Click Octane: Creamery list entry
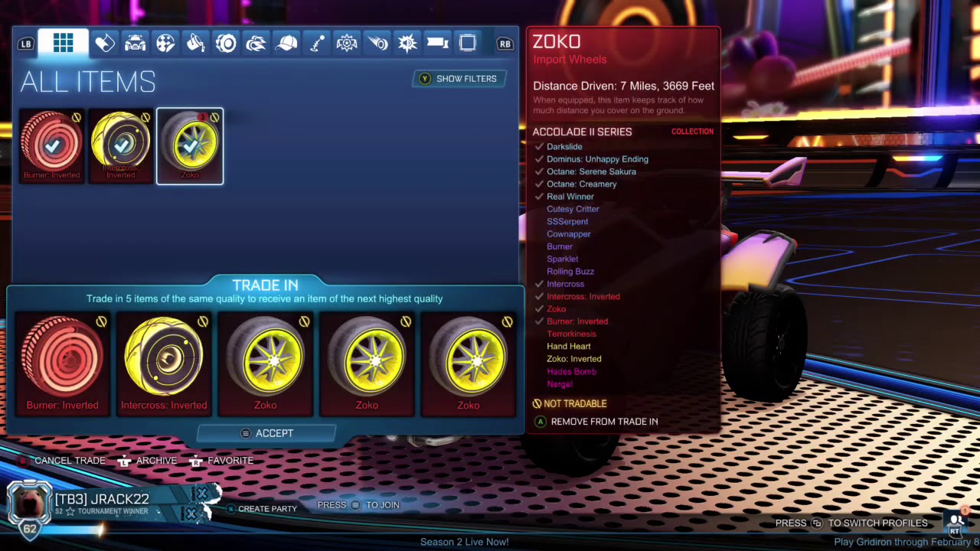The height and width of the screenshot is (551, 980). pyautogui.click(x=581, y=184)
